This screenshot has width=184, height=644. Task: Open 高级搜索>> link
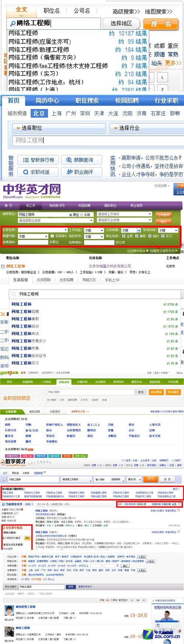coord(126,11)
